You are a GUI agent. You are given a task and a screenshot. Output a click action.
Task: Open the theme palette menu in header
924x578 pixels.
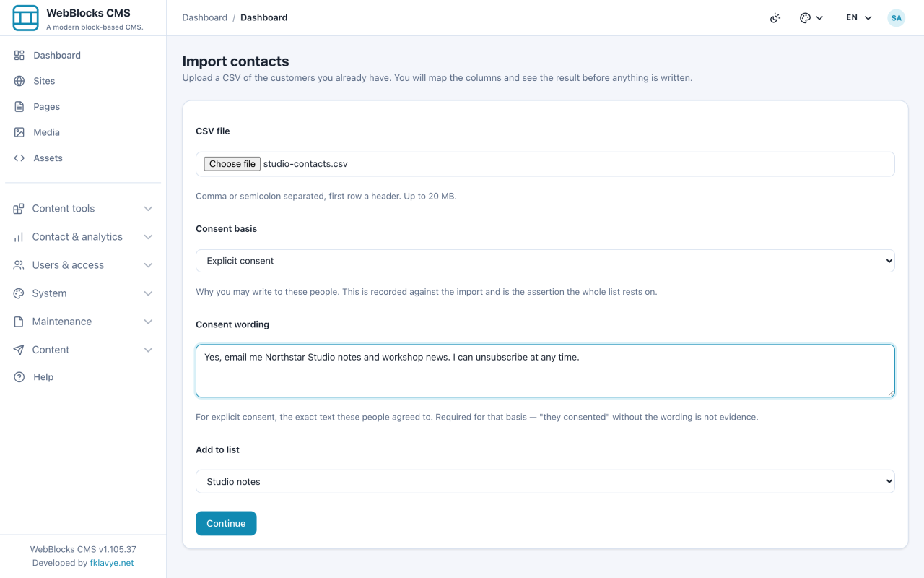811,18
